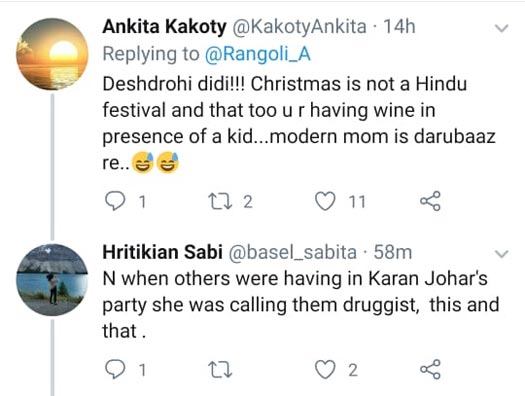The width and height of the screenshot is (525, 396).
Task: Share Ankita Kakoty's tweet
Action: pyautogui.click(x=430, y=201)
